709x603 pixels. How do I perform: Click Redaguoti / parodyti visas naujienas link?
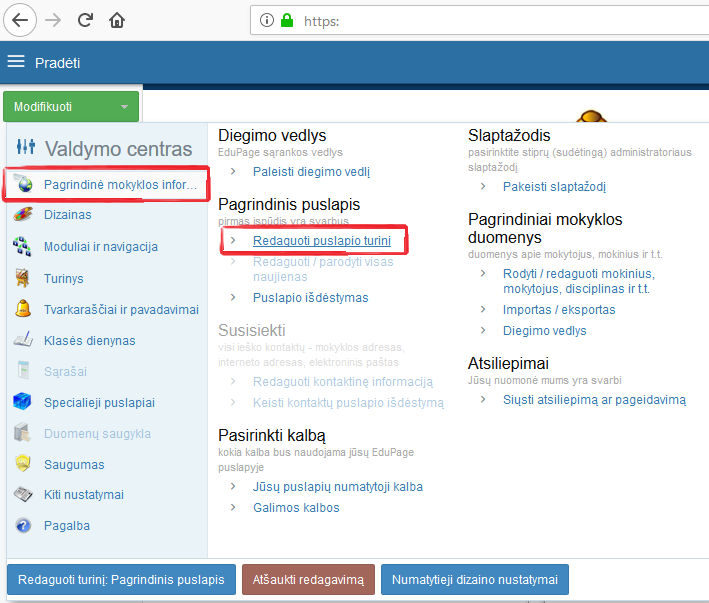tap(323, 269)
